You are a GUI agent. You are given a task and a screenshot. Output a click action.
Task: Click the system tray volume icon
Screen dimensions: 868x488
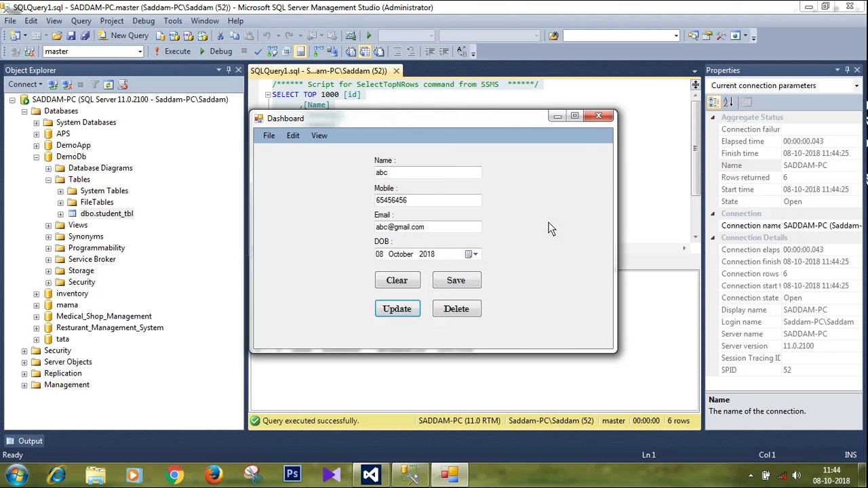(796, 475)
